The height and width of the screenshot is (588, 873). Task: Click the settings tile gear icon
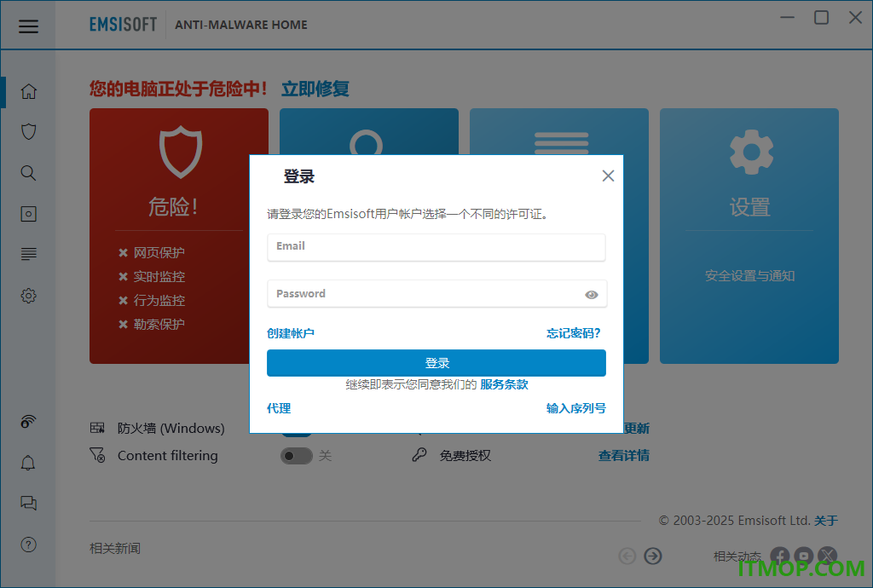[x=751, y=152]
